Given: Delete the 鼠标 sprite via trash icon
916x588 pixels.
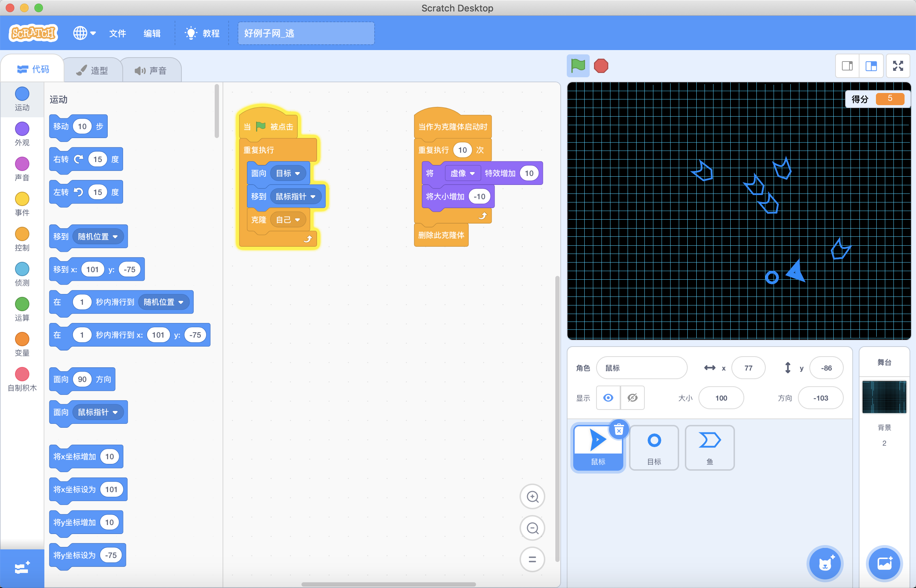Looking at the screenshot, I should pyautogui.click(x=619, y=430).
